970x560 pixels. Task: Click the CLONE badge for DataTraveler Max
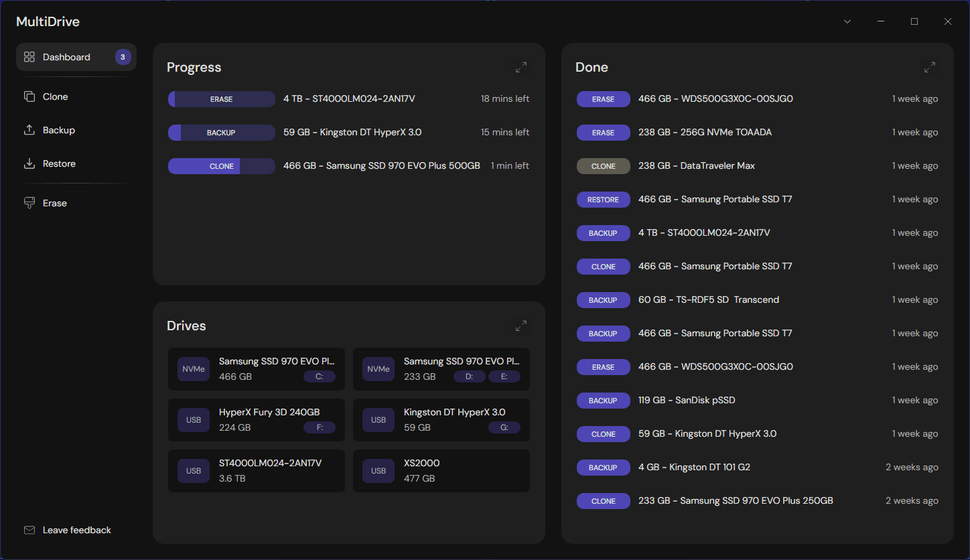click(603, 165)
